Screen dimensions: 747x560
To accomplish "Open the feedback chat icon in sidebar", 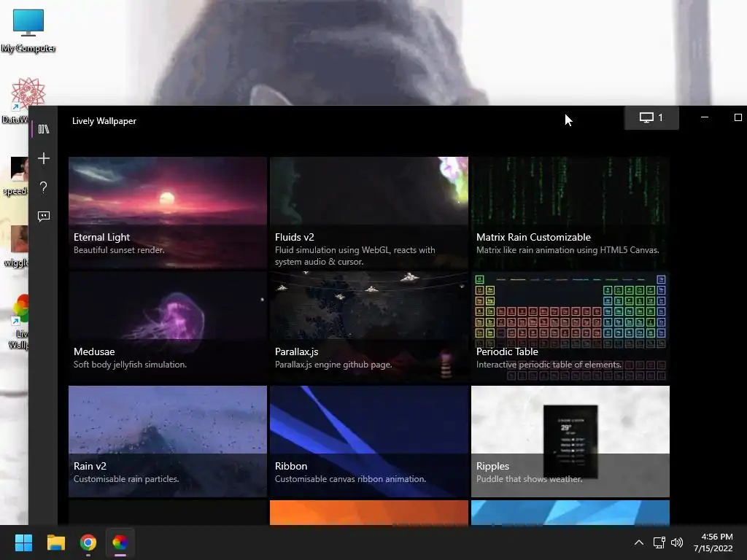I will tap(43, 217).
